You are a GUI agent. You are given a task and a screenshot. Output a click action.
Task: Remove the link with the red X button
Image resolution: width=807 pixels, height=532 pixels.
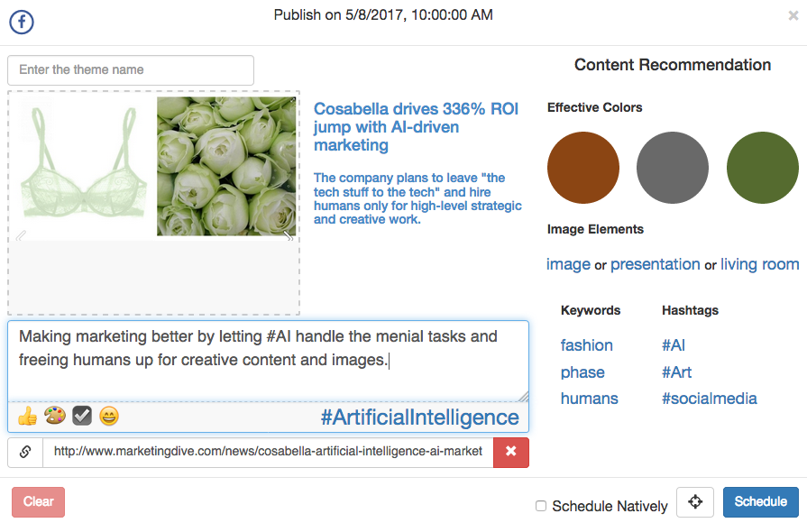[511, 452]
